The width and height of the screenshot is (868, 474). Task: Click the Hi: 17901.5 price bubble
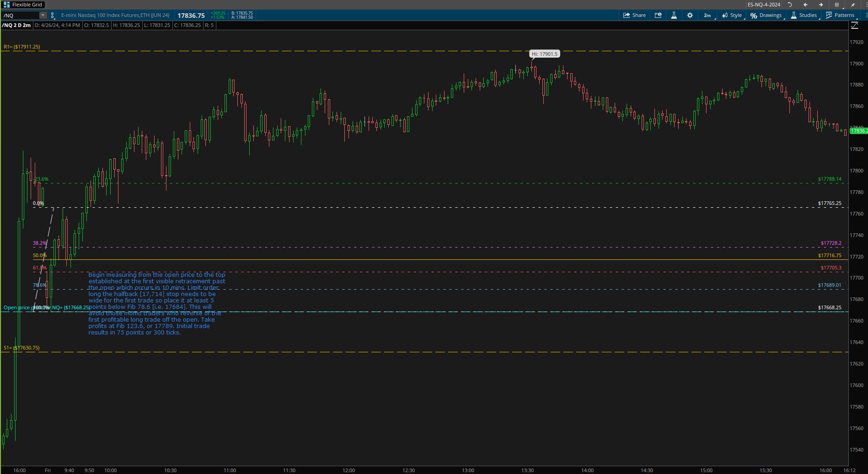544,54
